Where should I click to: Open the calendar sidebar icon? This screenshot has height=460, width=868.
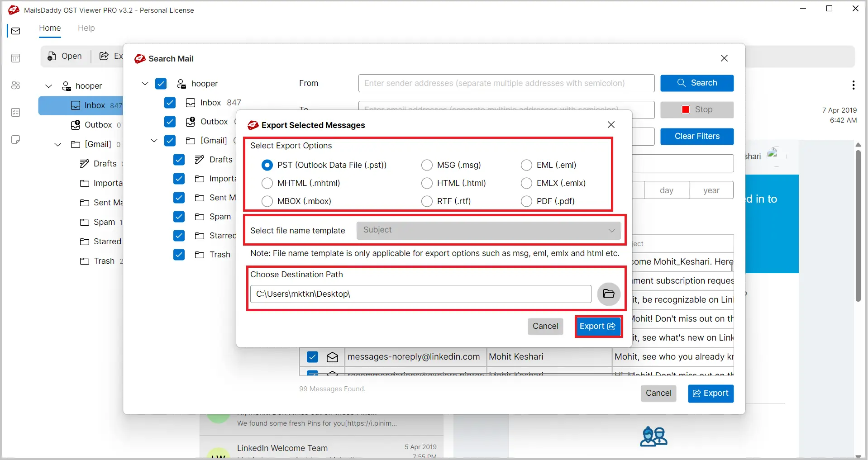click(16, 58)
